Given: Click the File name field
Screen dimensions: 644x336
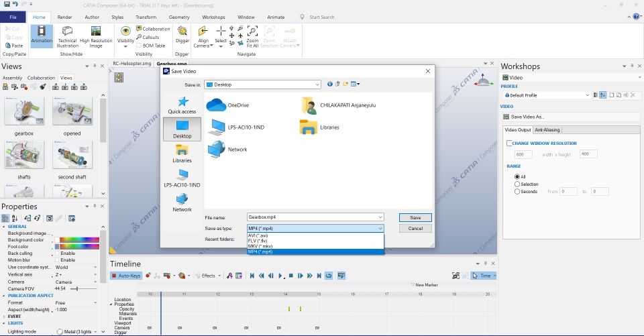Looking at the screenshot, I should [315, 217].
